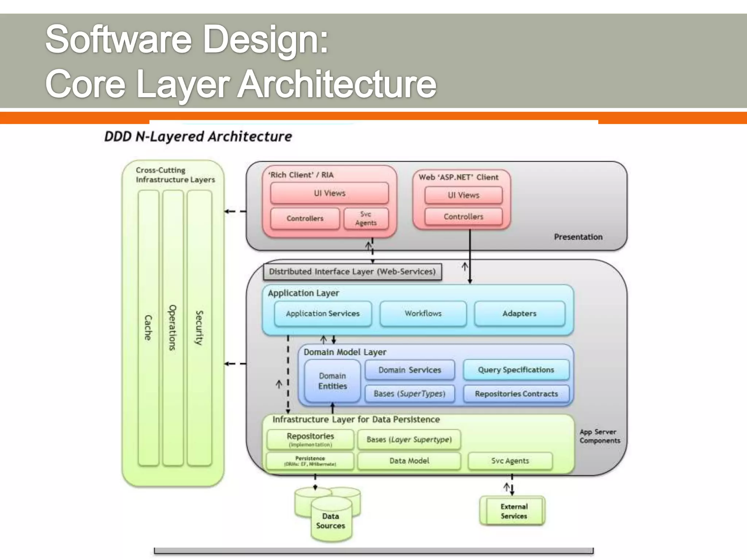Click Bases (Layer Supertype) box
Screen dimensions: 747x560
pyautogui.click(x=409, y=440)
